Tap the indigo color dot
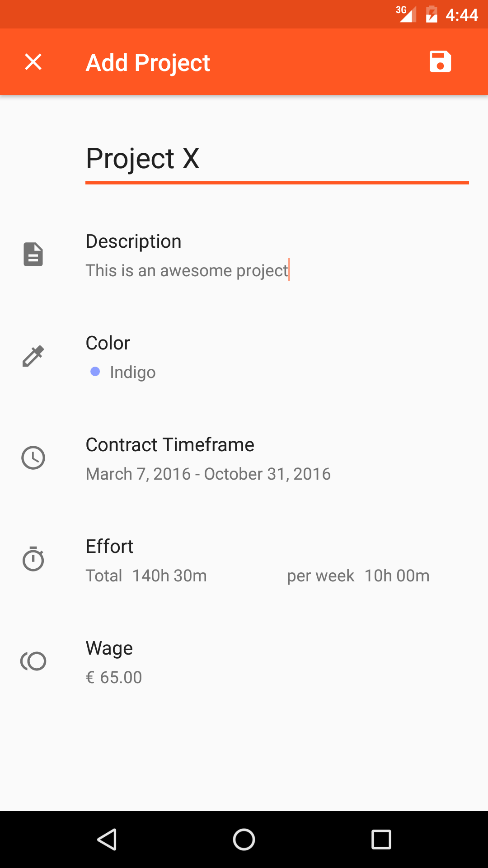 point(95,372)
